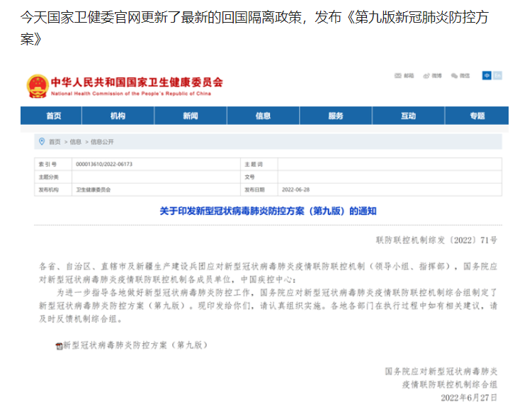Select the 互动 navigation tab
This screenshot has height=417, width=532.
[x=408, y=116]
